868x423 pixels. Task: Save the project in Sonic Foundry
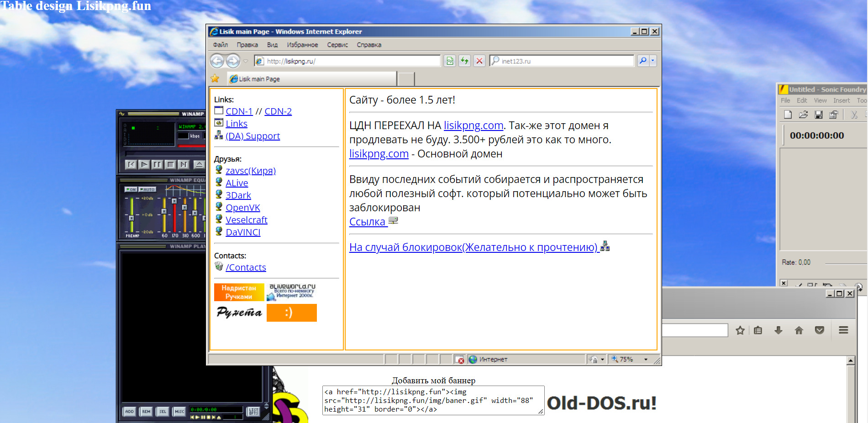[x=819, y=115]
